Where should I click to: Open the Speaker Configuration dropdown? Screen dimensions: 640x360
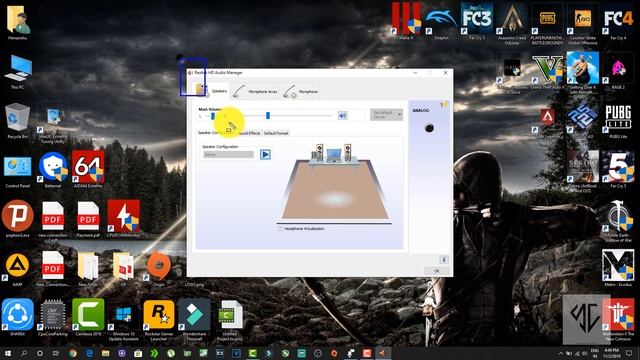click(229, 155)
